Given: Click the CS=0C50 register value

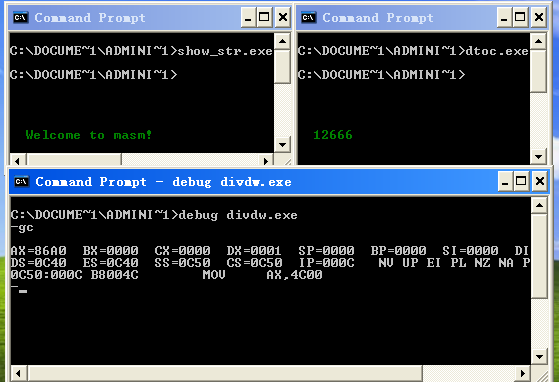Looking at the screenshot, I should pyautogui.click(x=254, y=263).
